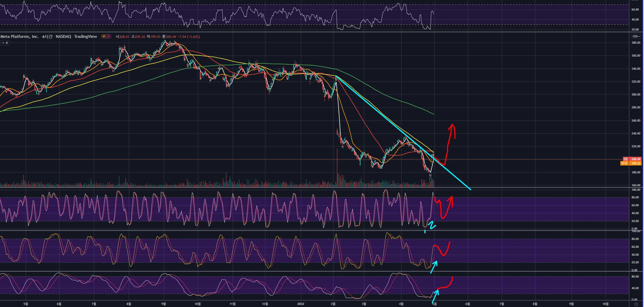Click the 380.00 level on price scale
Screen dimensions: 644x307
[636, 43]
